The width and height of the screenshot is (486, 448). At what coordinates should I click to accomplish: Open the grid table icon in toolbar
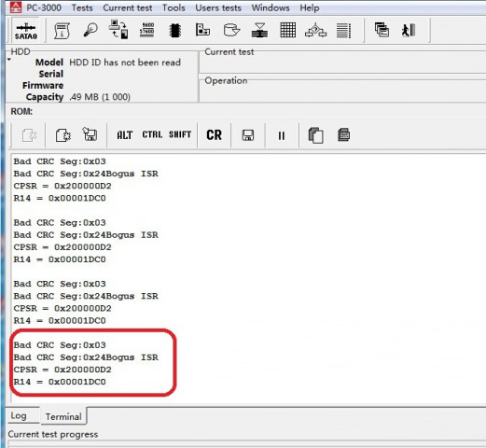[288, 30]
